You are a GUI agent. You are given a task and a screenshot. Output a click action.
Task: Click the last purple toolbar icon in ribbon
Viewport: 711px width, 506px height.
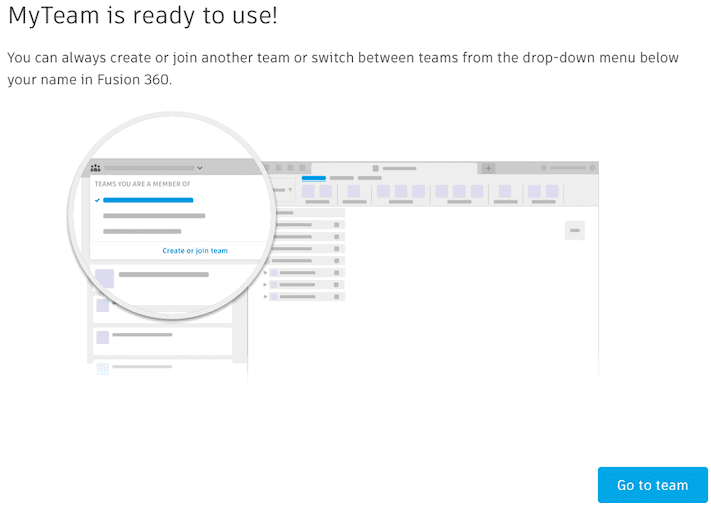551,191
